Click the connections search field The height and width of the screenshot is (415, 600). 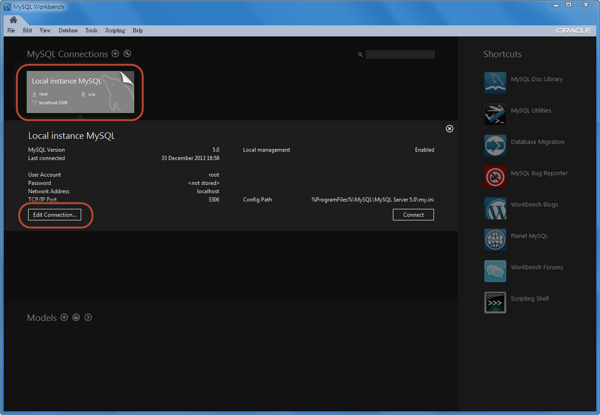coord(400,54)
